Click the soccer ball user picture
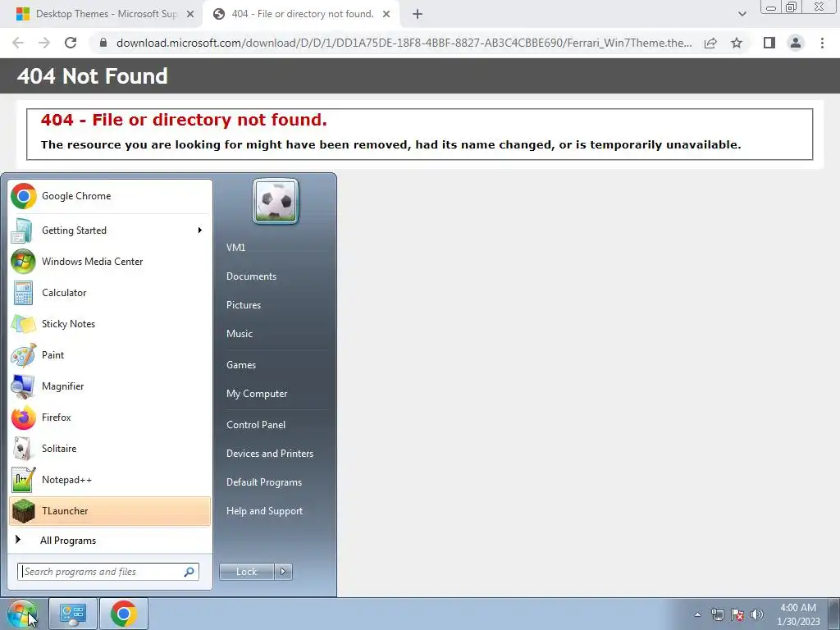The width and height of the screenshot is (840, 630). (x=276, y=202)
